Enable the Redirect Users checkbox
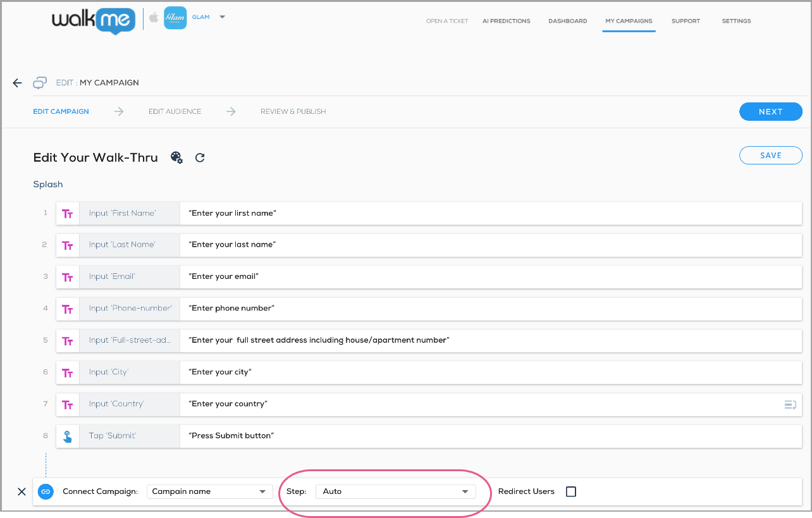Image resolution: width=812 pixels, height=518 pixels. click(x=571, y=491)
